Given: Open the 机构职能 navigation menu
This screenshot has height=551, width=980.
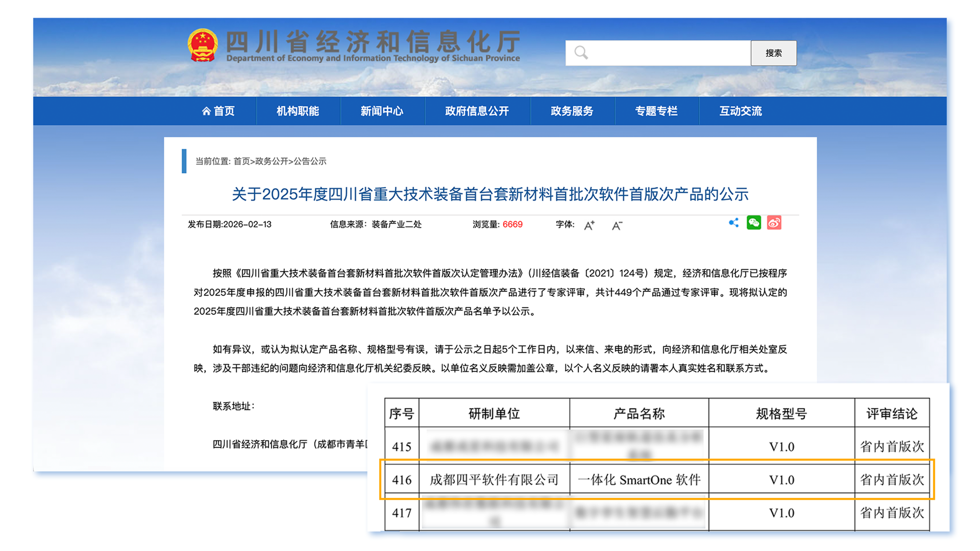Looking at the screenshot, I should (x=298, y=111).
